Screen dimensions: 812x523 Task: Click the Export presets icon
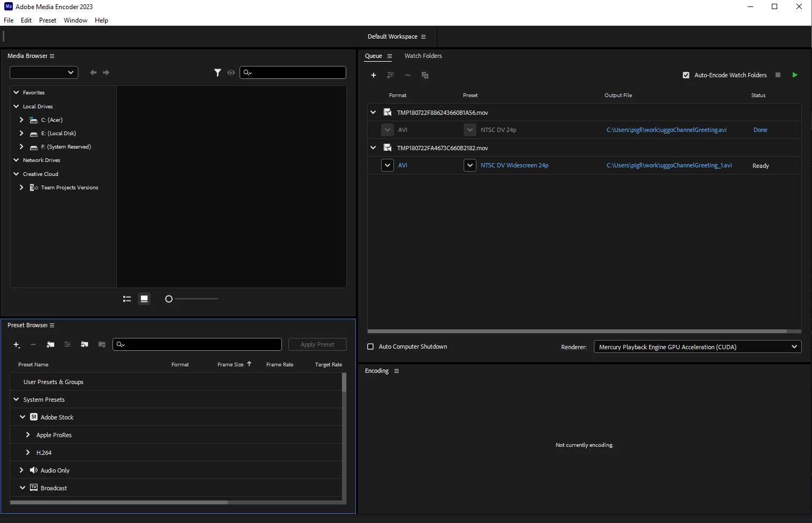[x=102, y=344]
